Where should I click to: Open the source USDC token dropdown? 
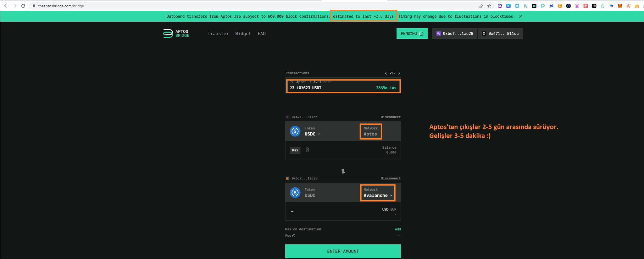click(322, 131)
